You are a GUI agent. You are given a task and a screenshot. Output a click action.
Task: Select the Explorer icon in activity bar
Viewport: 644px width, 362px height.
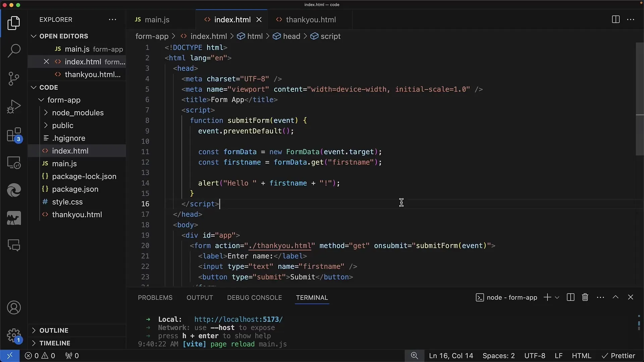click(x=13, y=23)
